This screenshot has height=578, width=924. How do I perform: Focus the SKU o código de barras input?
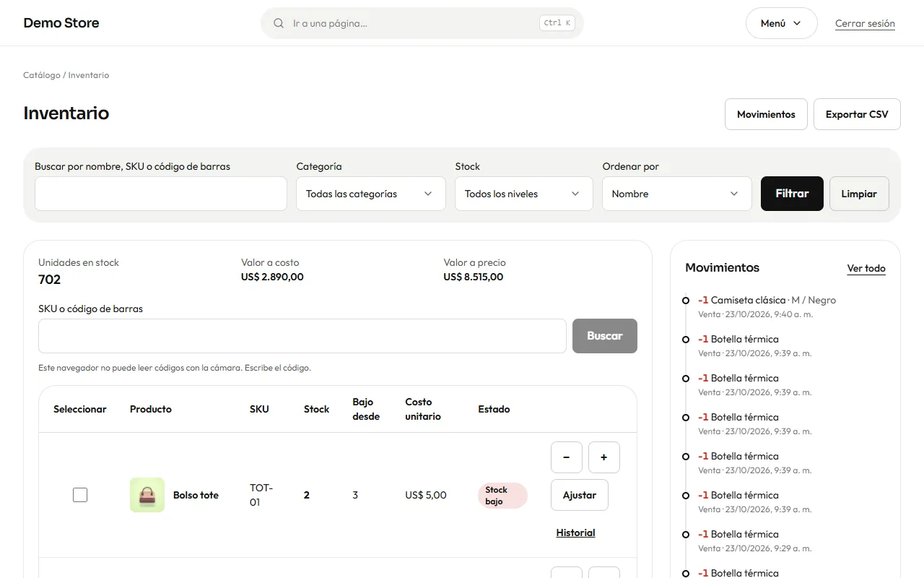[x=302, y=336]
